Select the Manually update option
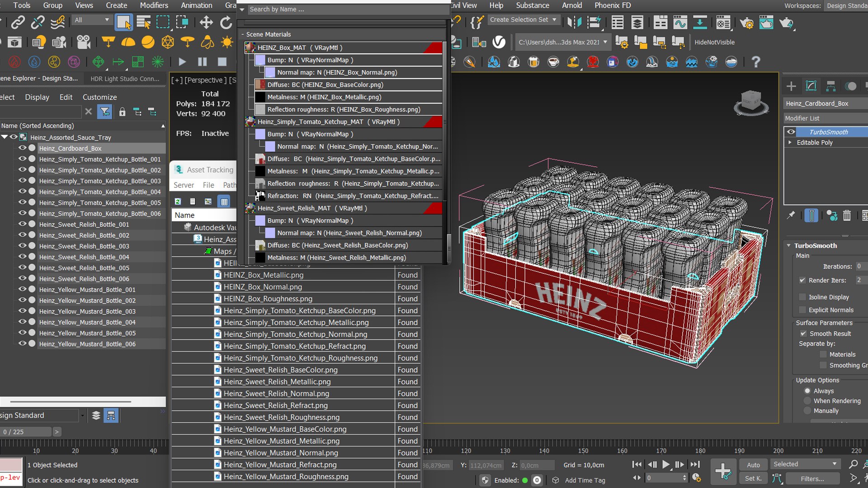This screenshot has width=868, height=488. (807, 411)
